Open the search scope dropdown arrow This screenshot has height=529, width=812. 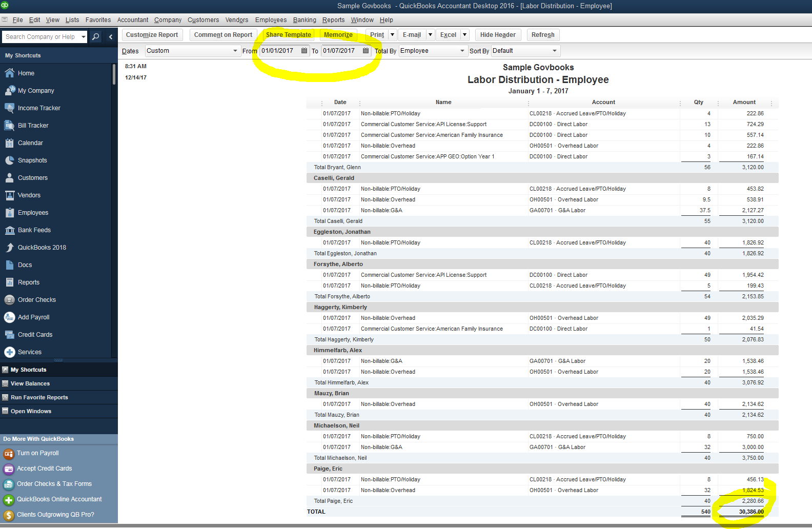tap(84, 37)
